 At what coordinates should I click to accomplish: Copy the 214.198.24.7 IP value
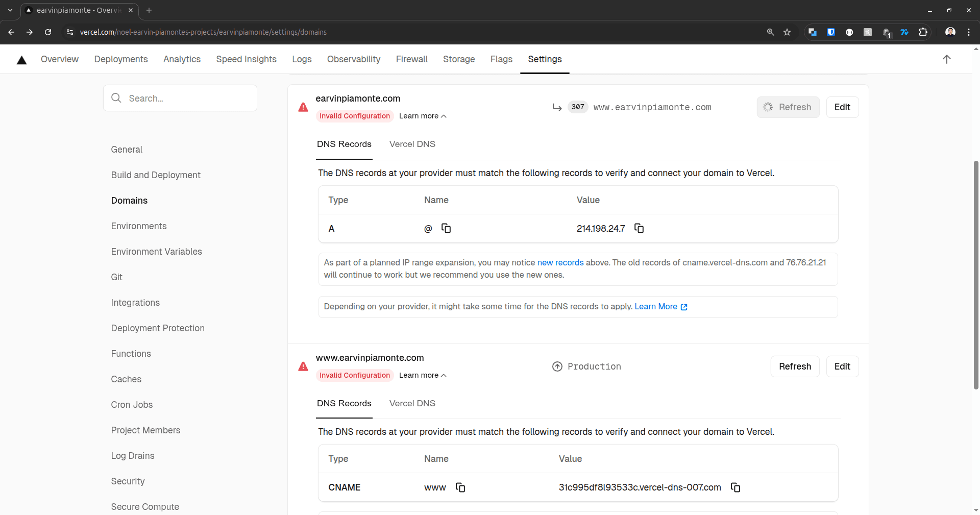pos(639,228)
